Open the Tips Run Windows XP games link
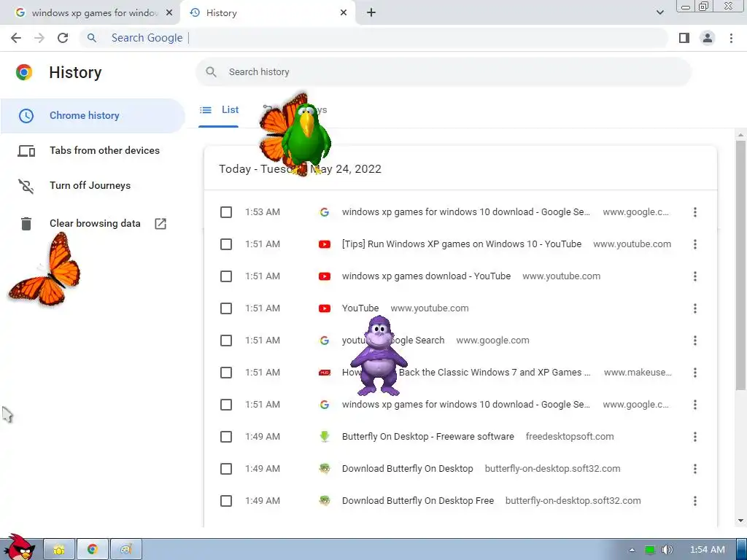The image size is (747, 560). pos(462,244)
